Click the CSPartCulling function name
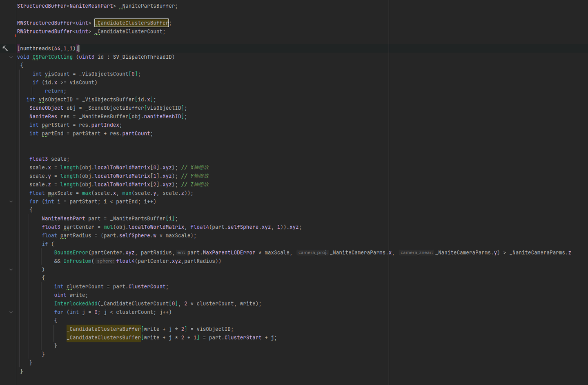 tap(52, 57)
